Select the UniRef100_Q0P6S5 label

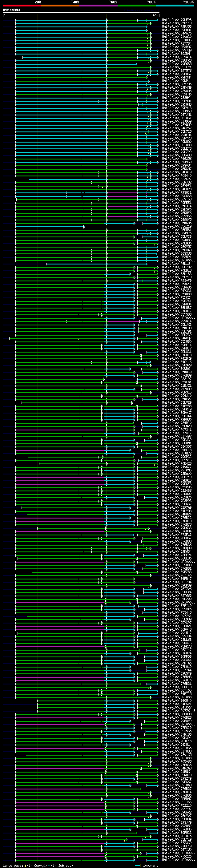177,64
